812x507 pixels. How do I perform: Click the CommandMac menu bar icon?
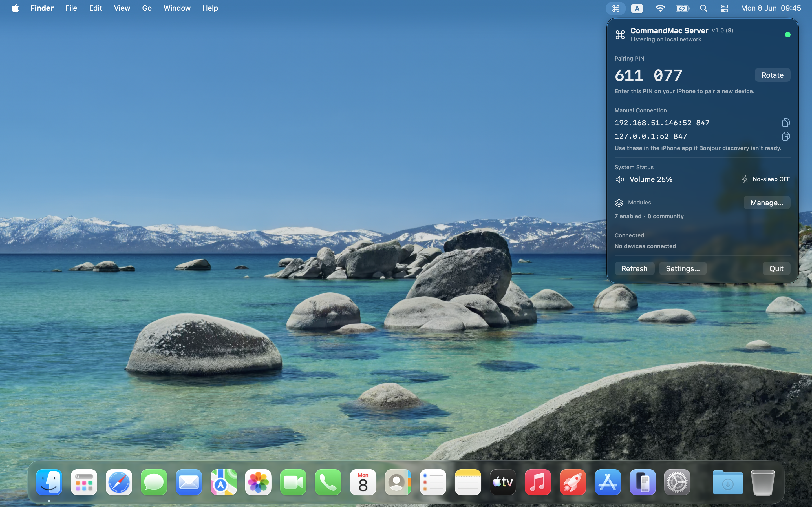[615, 8]
